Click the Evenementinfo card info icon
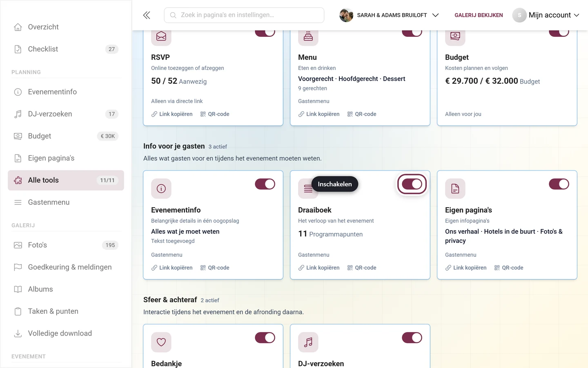This screenshot has height=368, width=588. (161, 188)
